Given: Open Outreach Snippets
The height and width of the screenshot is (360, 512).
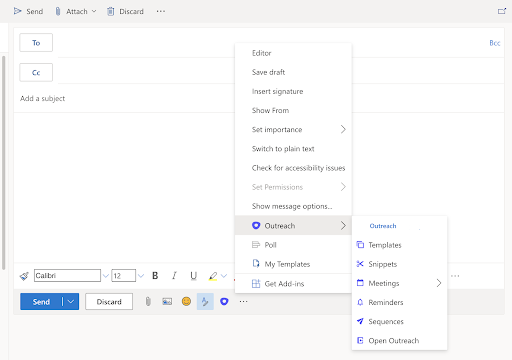Looking at the screenshot, I should [399, 264].
